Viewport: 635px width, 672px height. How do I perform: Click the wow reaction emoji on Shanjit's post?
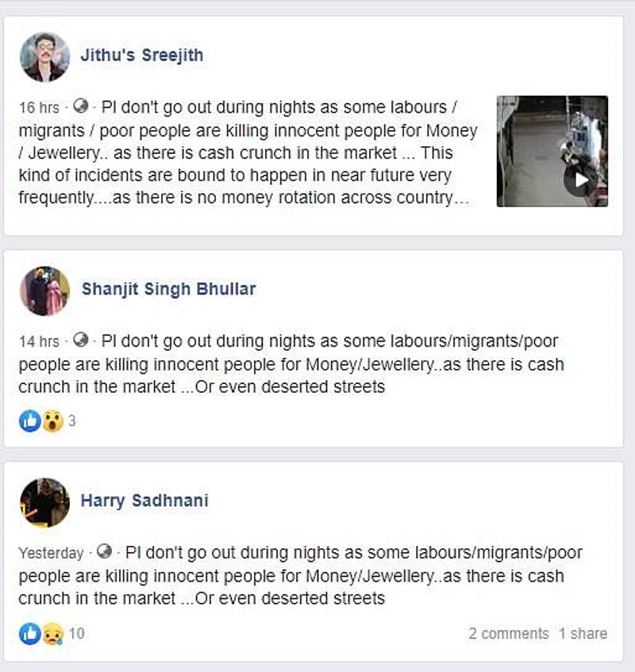pyautogui.click(x=52, y=421)
